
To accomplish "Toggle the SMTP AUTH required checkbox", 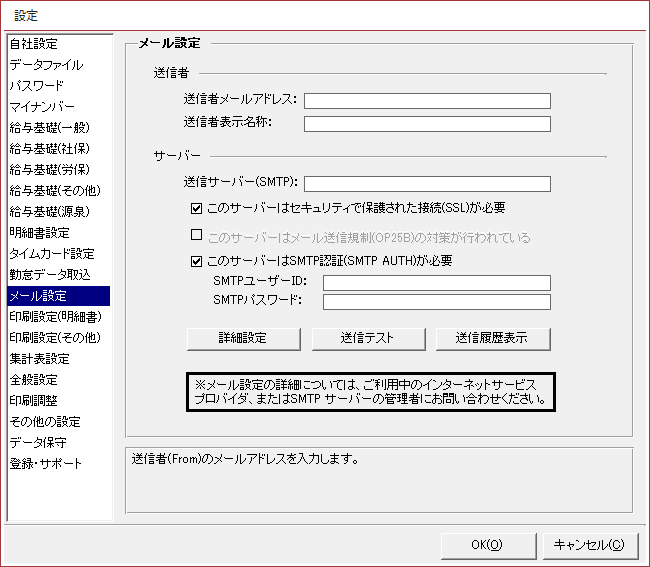I will coord(196,262).
